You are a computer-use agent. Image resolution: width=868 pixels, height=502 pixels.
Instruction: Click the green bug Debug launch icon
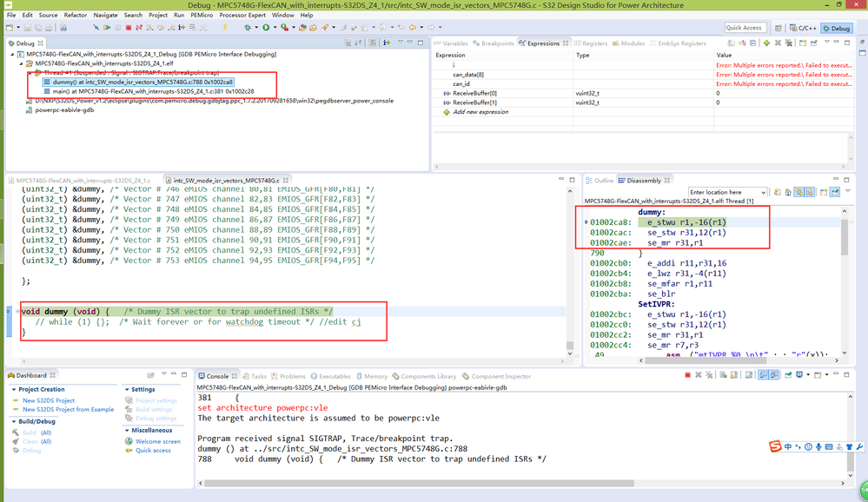click(248, 27)
